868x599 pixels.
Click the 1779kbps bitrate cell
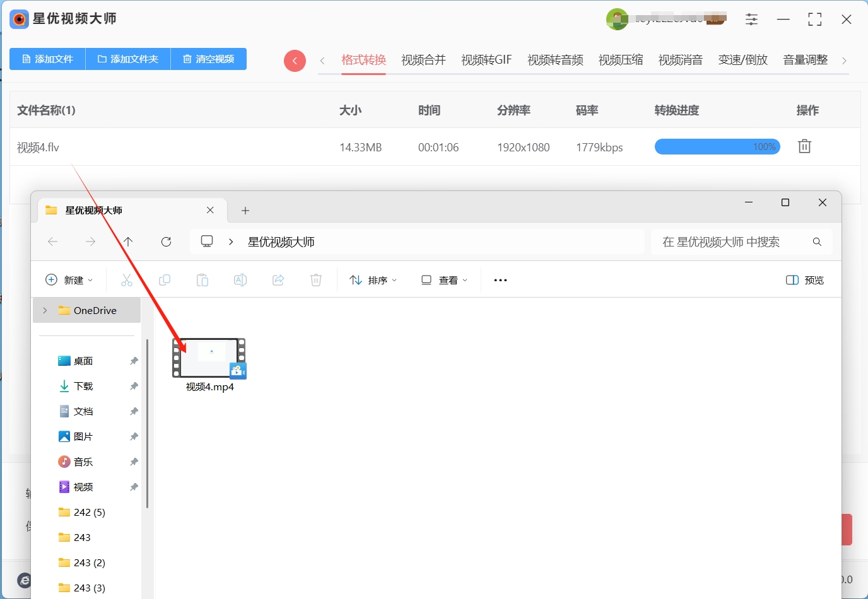click(599, 148)
